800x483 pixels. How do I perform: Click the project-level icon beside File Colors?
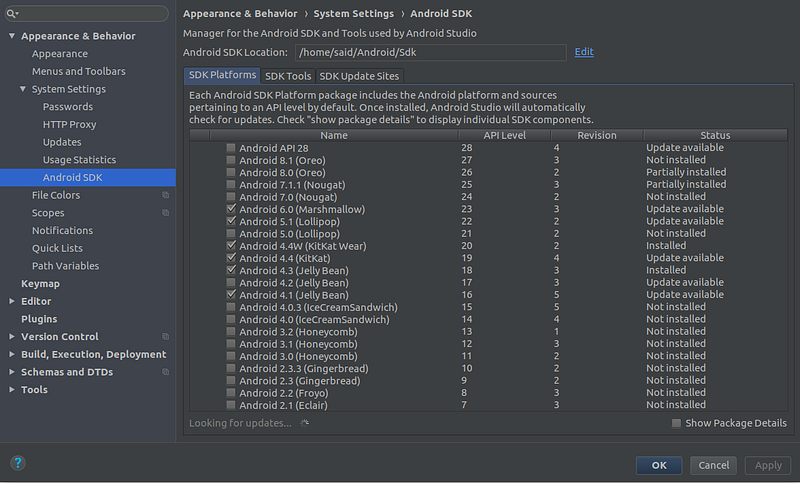(166, 196)
